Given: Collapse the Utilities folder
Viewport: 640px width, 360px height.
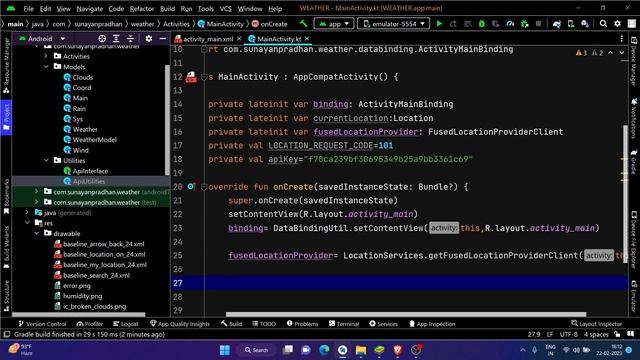Looking at the screenshot, I should 46,160.
